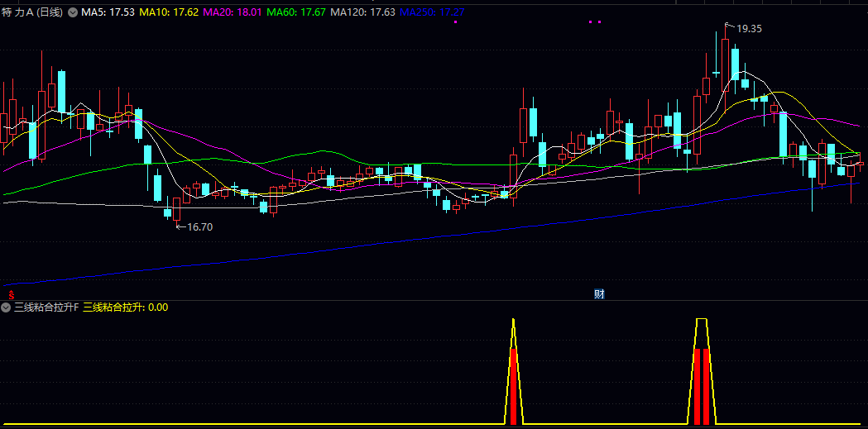Click the magenta MA20: 18.01 label
The image size is (868, 429).
(x=233, y=12)
